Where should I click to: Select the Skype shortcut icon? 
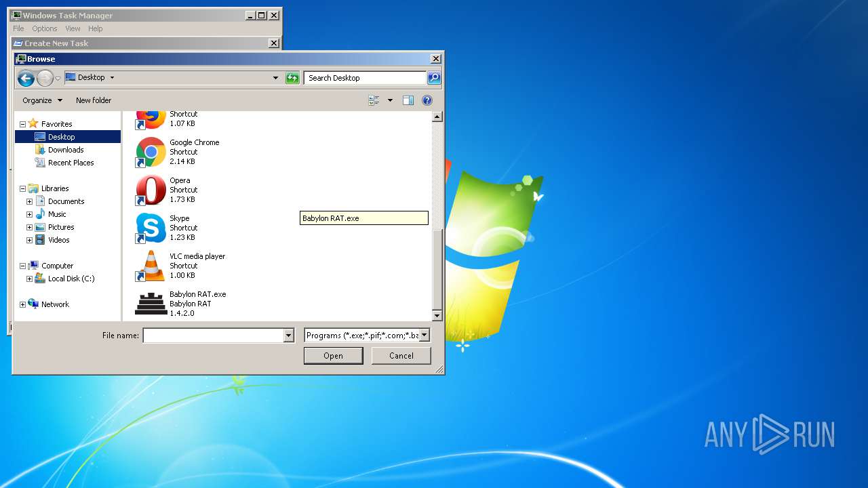[x=151, y=228]
